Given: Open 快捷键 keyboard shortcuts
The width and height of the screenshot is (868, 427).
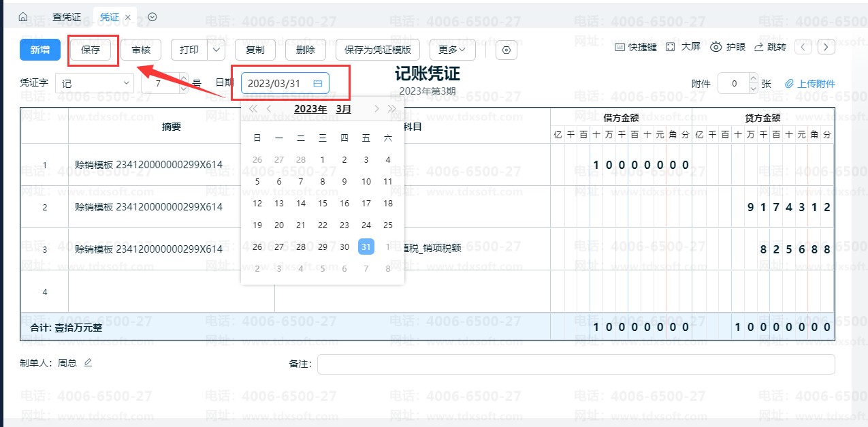Looking at the screenshot, I should coord(636,47).
